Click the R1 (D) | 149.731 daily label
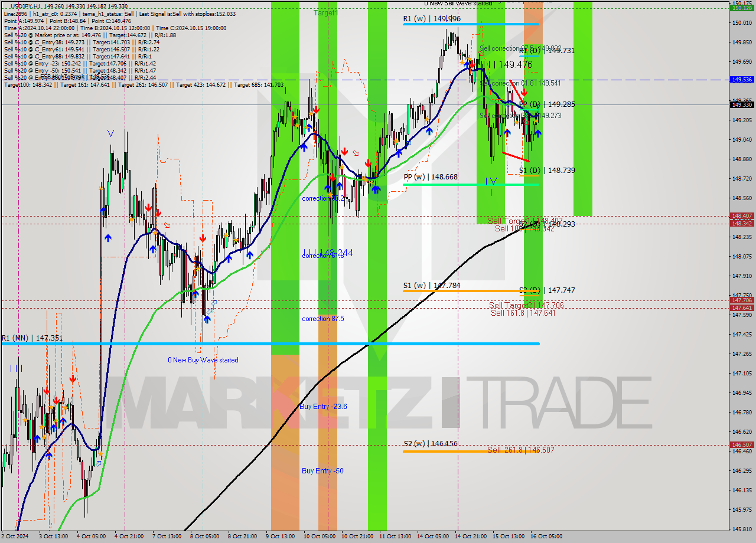Viewport: 756px width, 543px height. click(x=546, y=51)
